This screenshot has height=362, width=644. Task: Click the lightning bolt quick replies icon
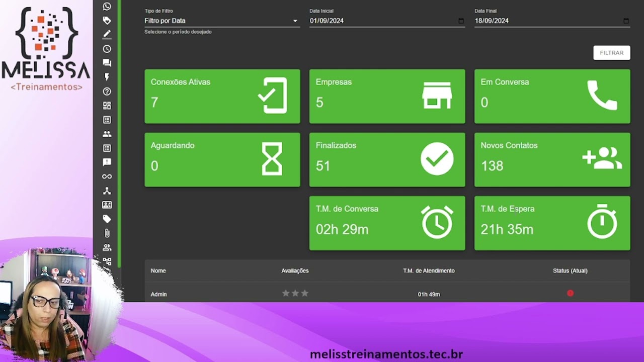pos(107,77)
